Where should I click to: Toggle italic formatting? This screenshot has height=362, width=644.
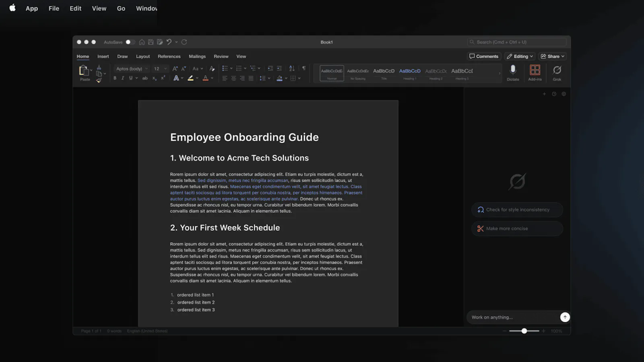click(x=122, y=78)
